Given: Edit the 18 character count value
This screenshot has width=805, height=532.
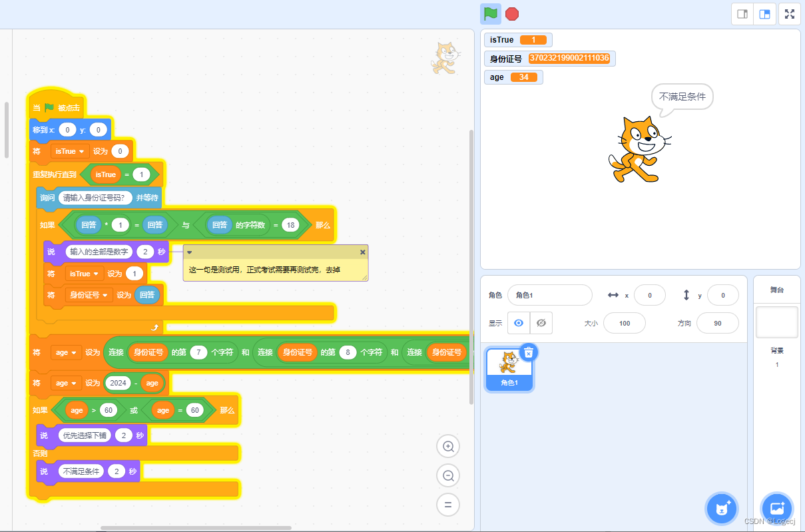Looking at the screenshot, I should click(x=290, y=225).
